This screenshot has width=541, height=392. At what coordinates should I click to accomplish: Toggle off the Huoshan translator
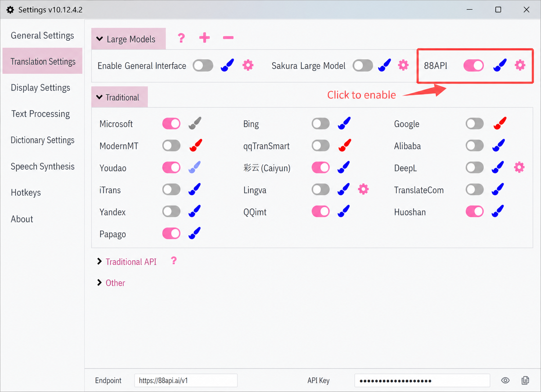tap(475, 211)
